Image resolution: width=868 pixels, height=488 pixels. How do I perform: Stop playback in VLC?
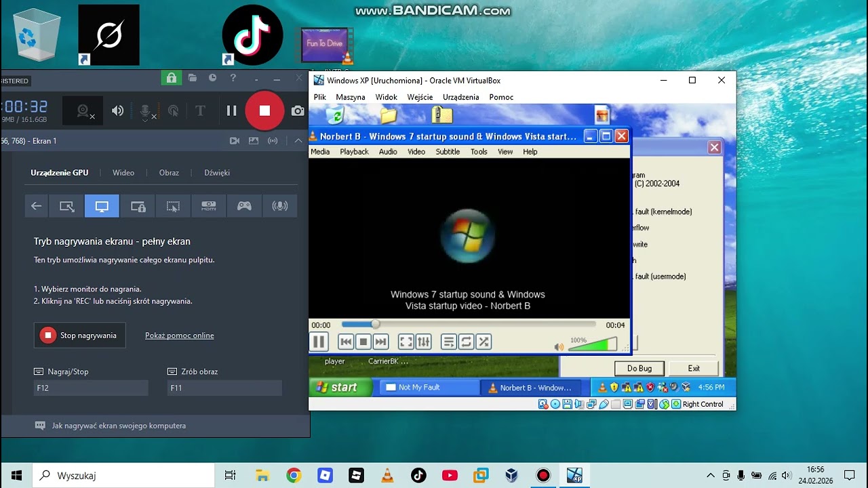coord(363,342)
